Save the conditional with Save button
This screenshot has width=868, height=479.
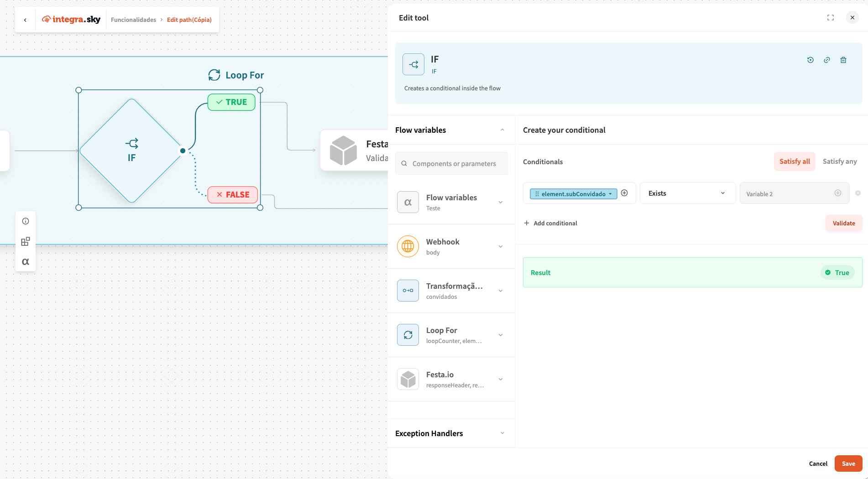848,463
